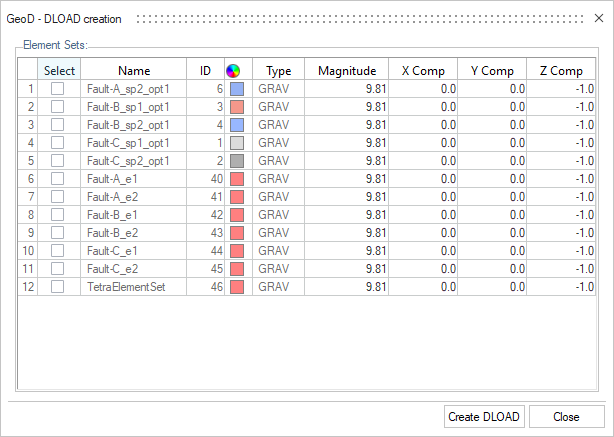The width and height of the screenshot is (614, 437).
Task: Tick the Select checkbox for Fault-A_e2
Action: (x=58, y=197)
